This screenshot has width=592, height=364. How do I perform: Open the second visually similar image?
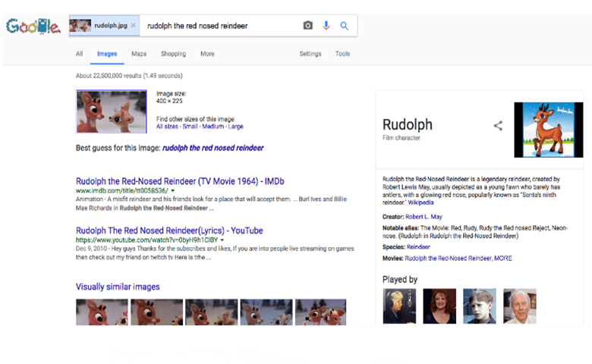click(x=156, y=312)
